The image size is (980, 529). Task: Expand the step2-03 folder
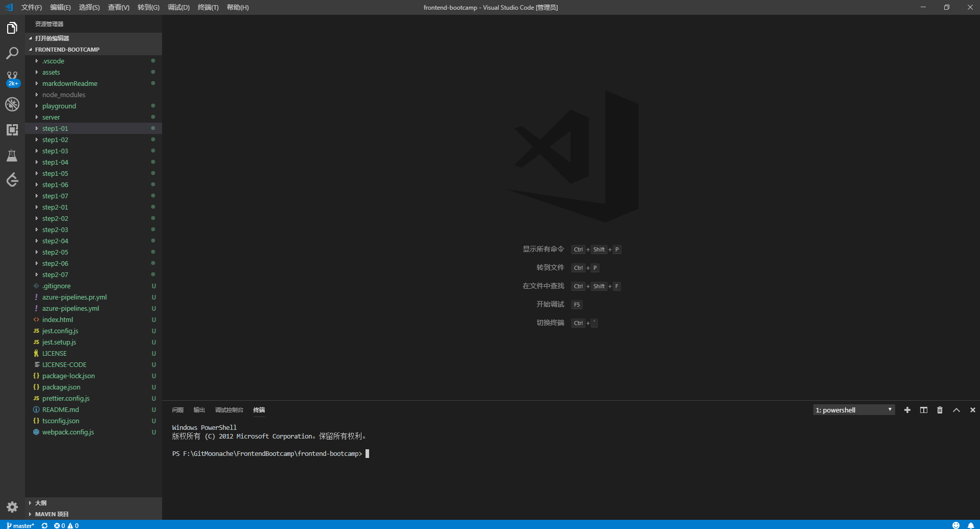pos(94,229)
